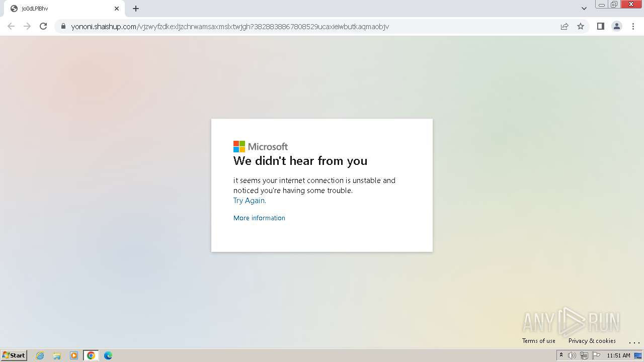Click the 'We didn't hear from you' heading
The height and width of the screenshot is (362, 644).
(300, 161)
